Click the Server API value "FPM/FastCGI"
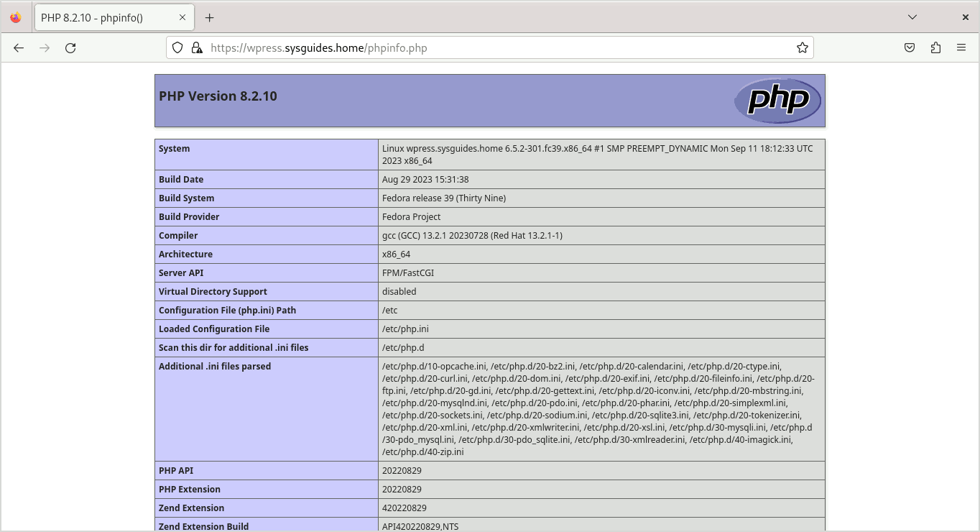980x532 pixels. click(x=407, y=272)
